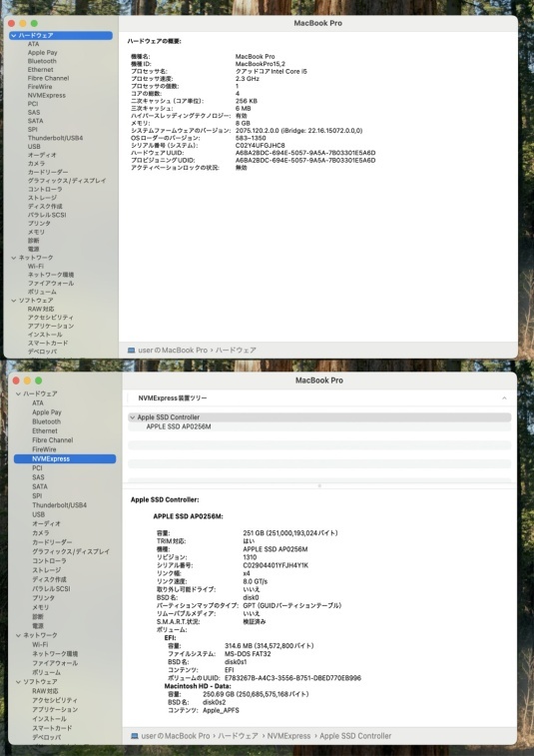Click system serial number C02Y4UFGJHC8
The width and height of the screenshot is (534, 756).
point(260,146)
